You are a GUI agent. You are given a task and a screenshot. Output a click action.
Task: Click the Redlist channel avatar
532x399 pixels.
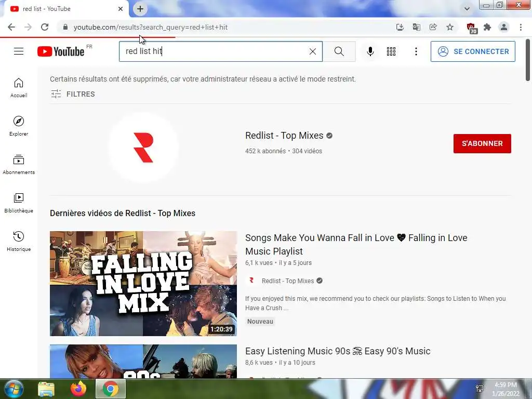point(143,148)
